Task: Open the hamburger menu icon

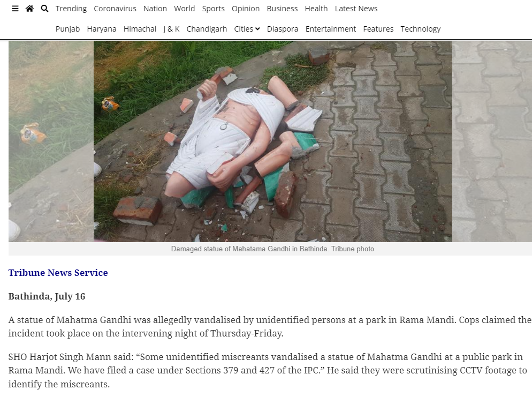Action: point(15,9)
